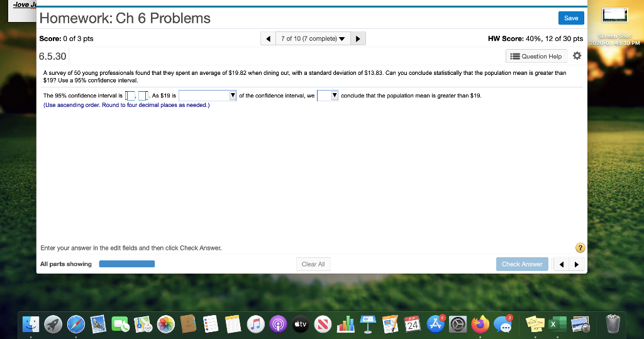Open Pages from the dock

tap(390, 324)
